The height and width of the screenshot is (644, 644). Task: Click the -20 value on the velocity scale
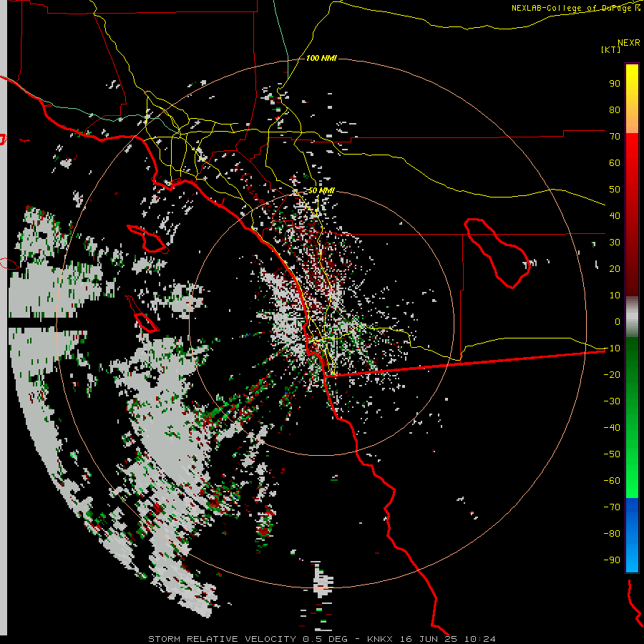click(612, 374)
